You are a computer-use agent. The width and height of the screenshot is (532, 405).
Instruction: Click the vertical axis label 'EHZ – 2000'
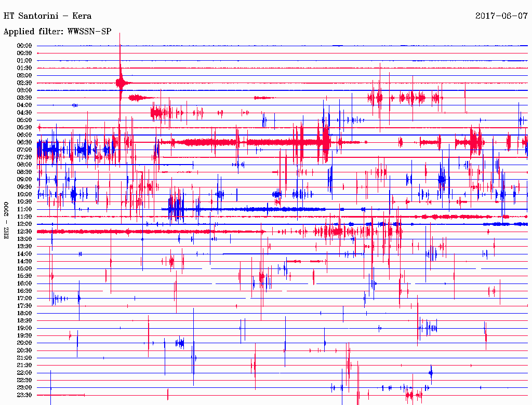tap(6, 221)
